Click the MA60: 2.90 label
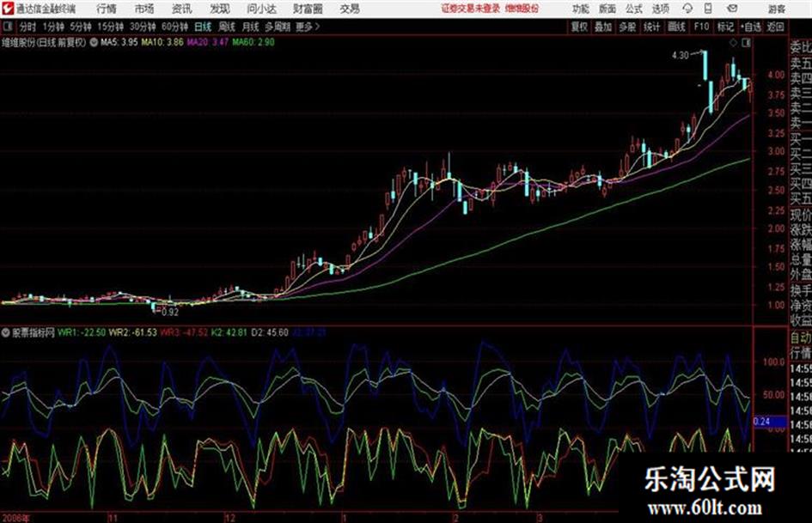812x523 pixels. pyautogui.click(x=253, y=42)
